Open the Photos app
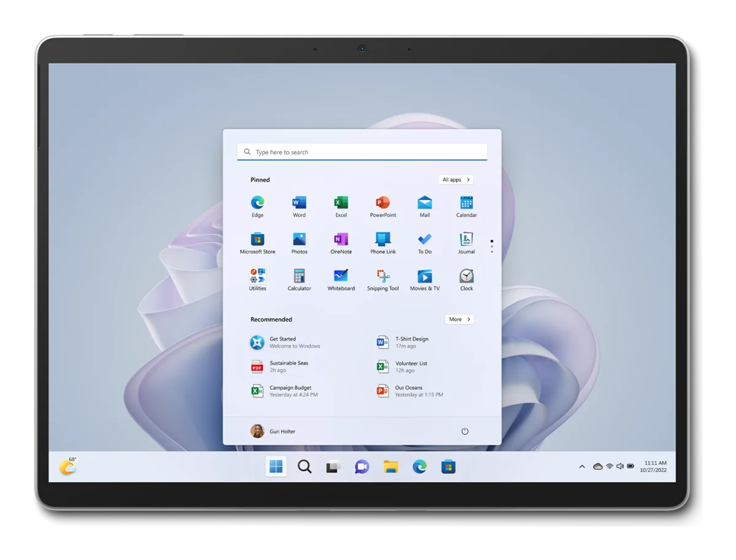The image size is (736, 560). click(299, 243)
